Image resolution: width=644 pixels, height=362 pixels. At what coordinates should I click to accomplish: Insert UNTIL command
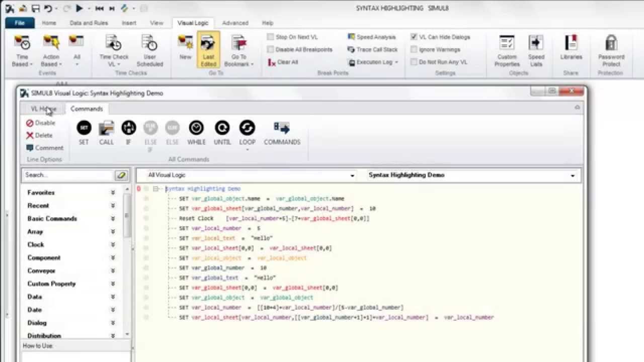pyautogui.click(x=222, y=133)
